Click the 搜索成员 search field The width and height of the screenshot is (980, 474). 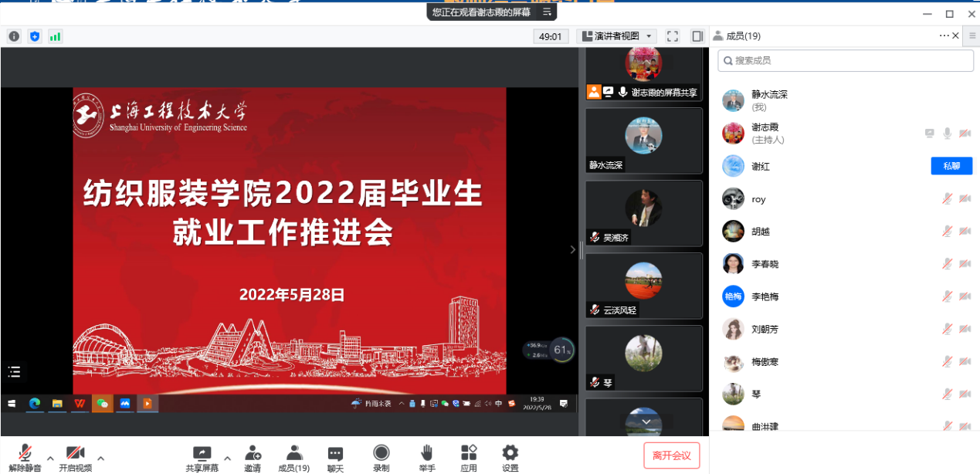(x=846, y=60)
